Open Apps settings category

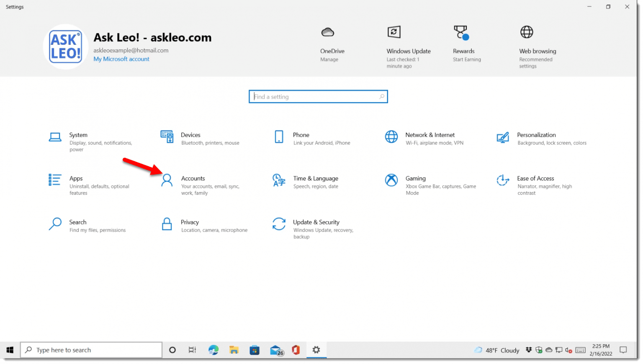76,181
